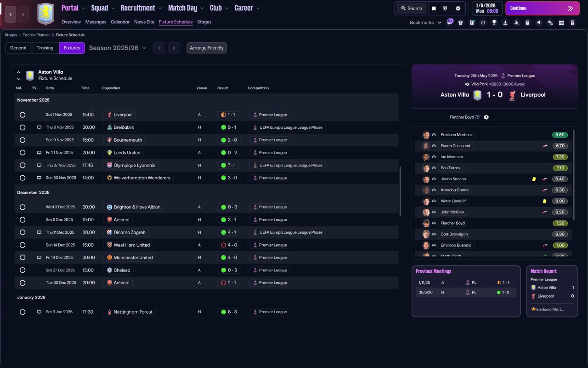Click the TV icon on Breiðablik fixture row

coord(39,127)
